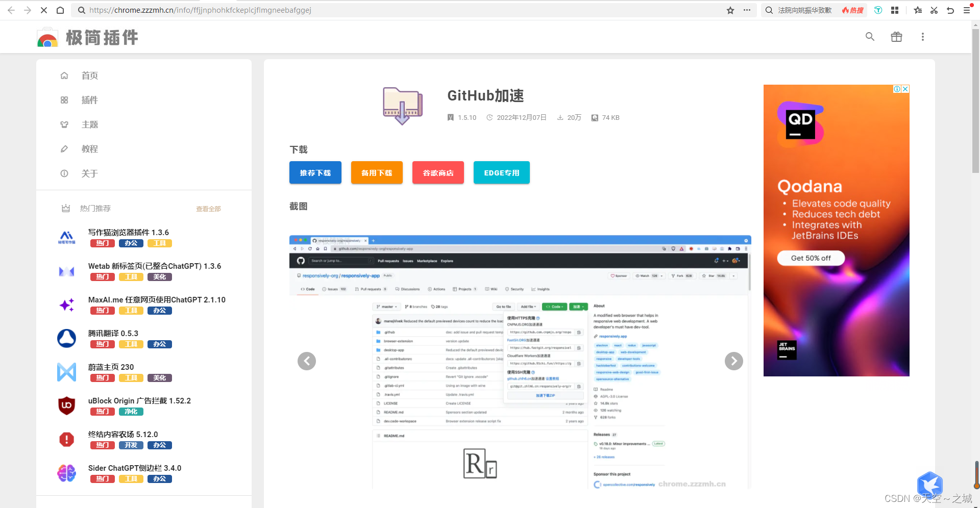Viewport: 980px width, 508px height.
Task: Open 插件 sidebar item
Action: coord(90,100)
